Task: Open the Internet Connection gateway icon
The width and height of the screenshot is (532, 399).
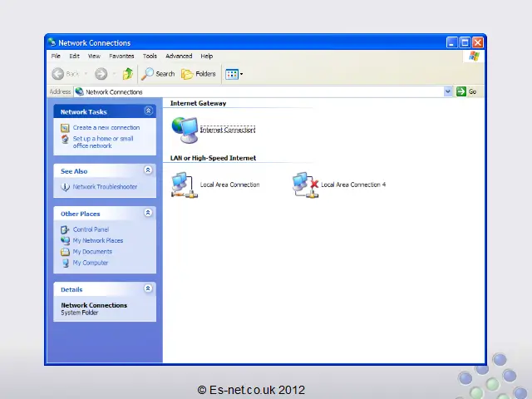Action: pos(185,130)
